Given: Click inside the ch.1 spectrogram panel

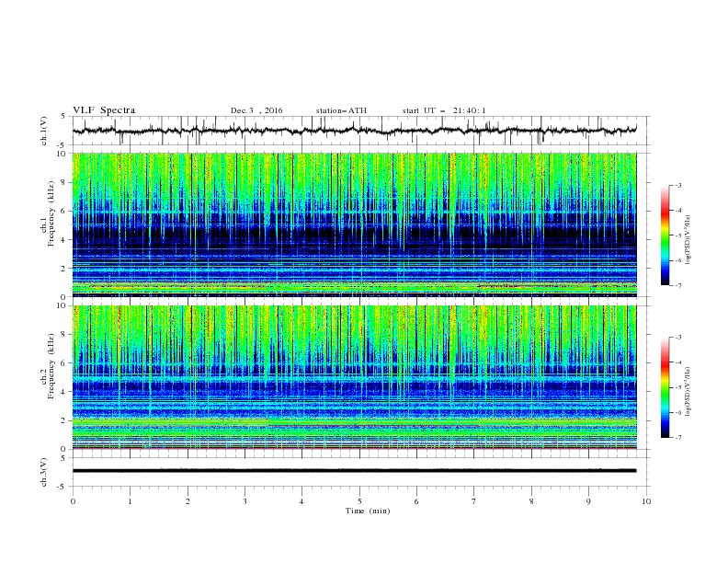Looking at the screenshot, I should pyautogui.click(x=354, y=224).
